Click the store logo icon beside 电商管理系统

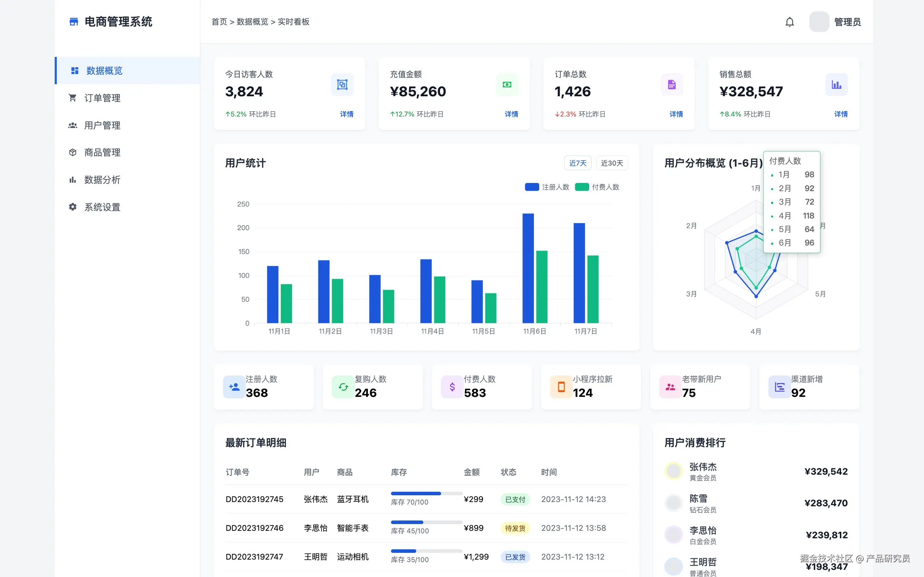point(74,22)
